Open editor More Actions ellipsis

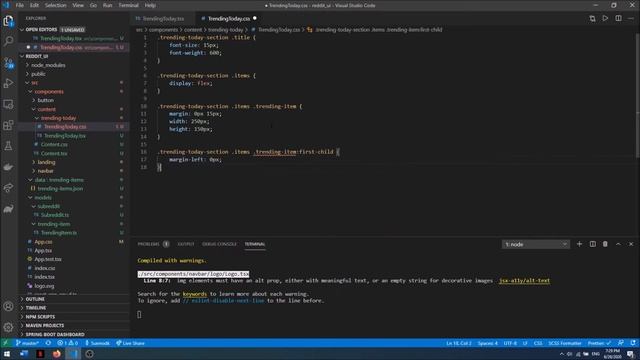point(631,18)
